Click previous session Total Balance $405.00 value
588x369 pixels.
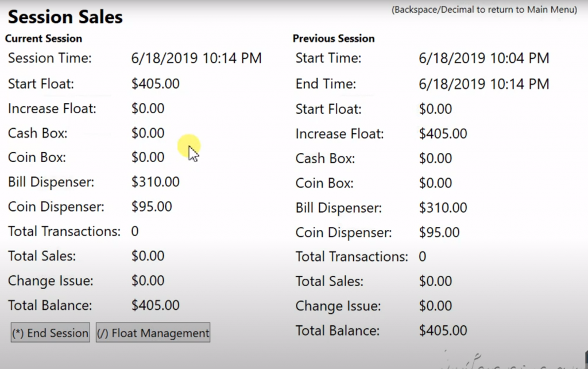(x=443, y=331)
